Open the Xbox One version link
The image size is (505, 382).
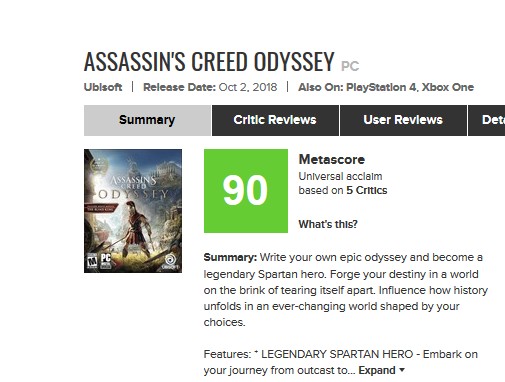(x=448, y=87)
